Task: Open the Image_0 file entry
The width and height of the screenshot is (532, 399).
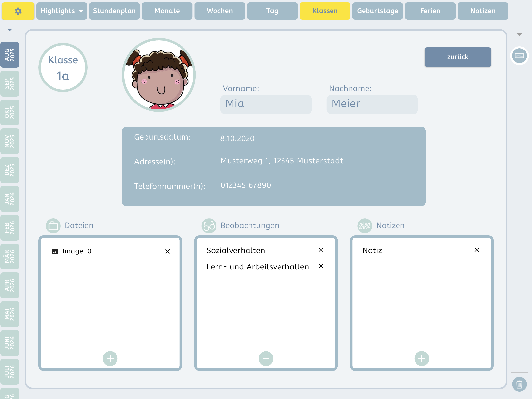Action: 77,251
